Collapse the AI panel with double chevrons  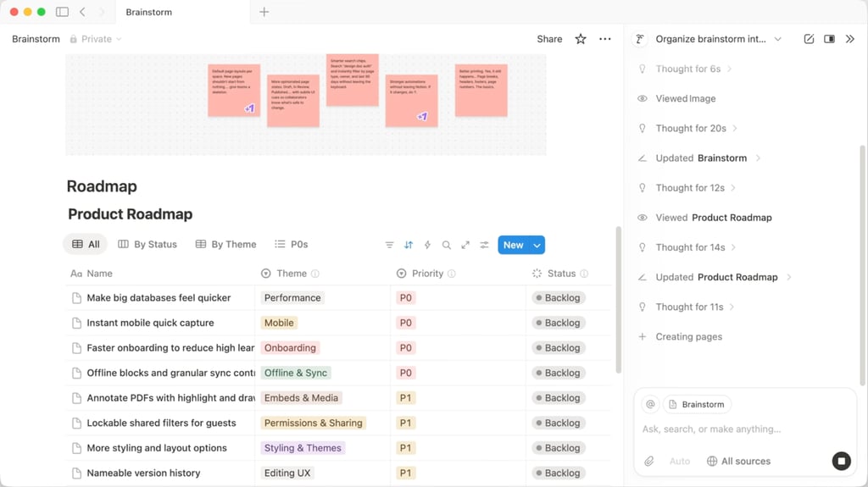[x=849, y=39]
